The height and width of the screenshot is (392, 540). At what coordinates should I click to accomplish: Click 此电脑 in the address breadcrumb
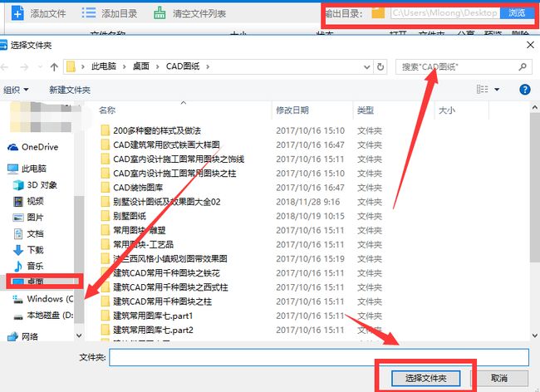pyautogui.click(x=104, y=66)
